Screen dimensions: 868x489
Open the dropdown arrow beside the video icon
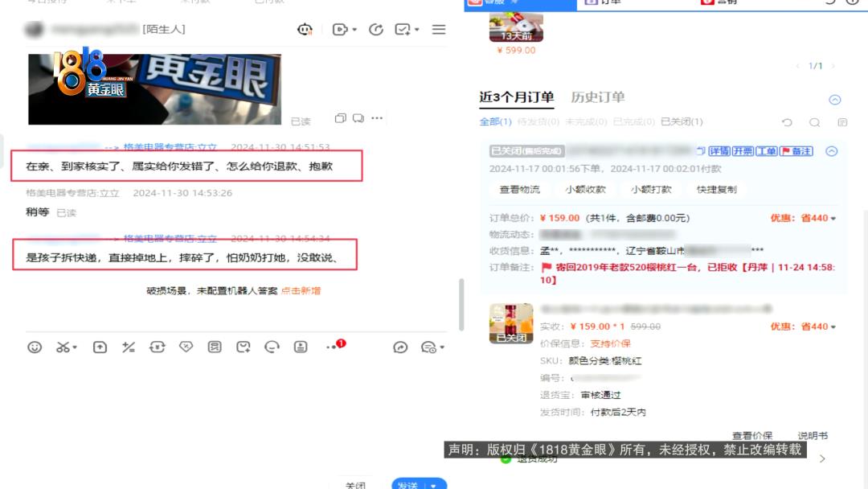pyautogui.click(x=354, y=29)
